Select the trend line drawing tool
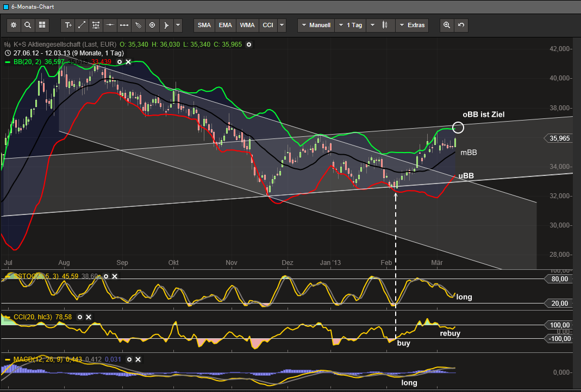Image resolution: width=581 pixels, height=392 pixels. click(82, 25)
